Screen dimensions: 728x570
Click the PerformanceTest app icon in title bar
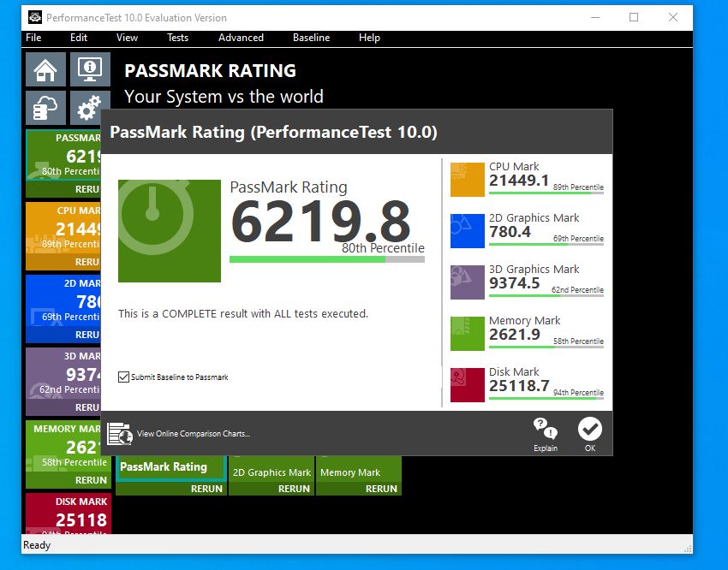coord(35,18)
